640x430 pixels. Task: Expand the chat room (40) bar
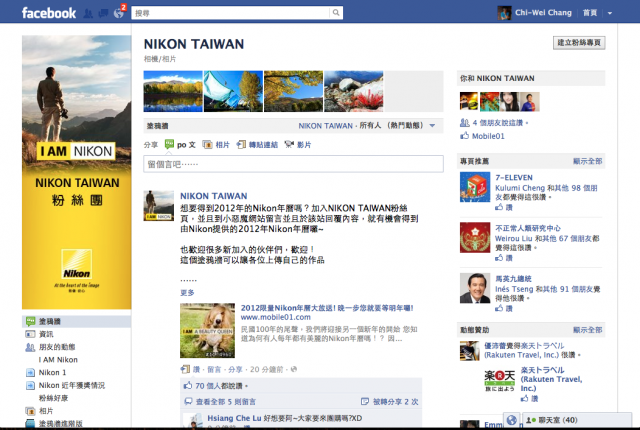click(x=576, y=420)
